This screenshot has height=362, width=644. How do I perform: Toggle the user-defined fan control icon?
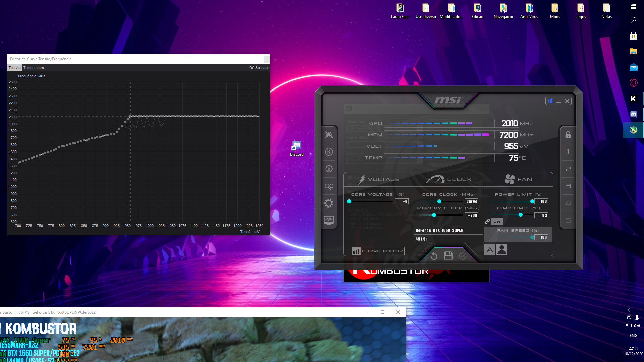pyautogui.click(x=502, y=250)
